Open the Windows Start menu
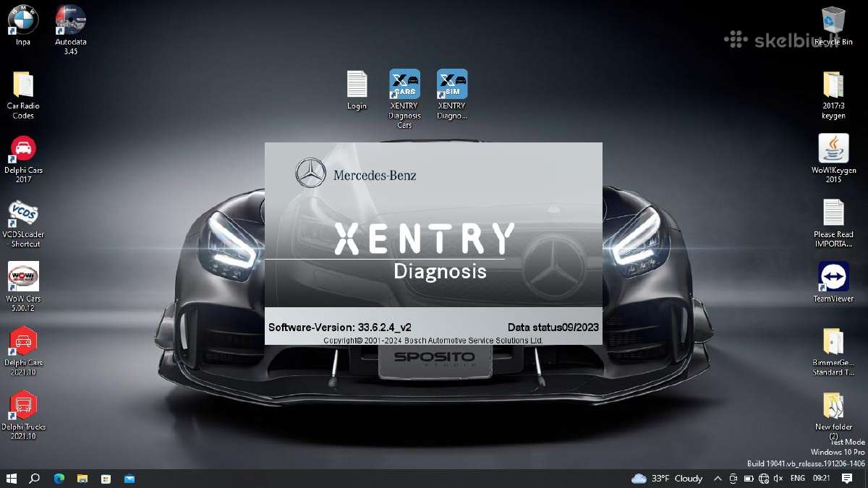868x488 pixels. tap(12, 479)
